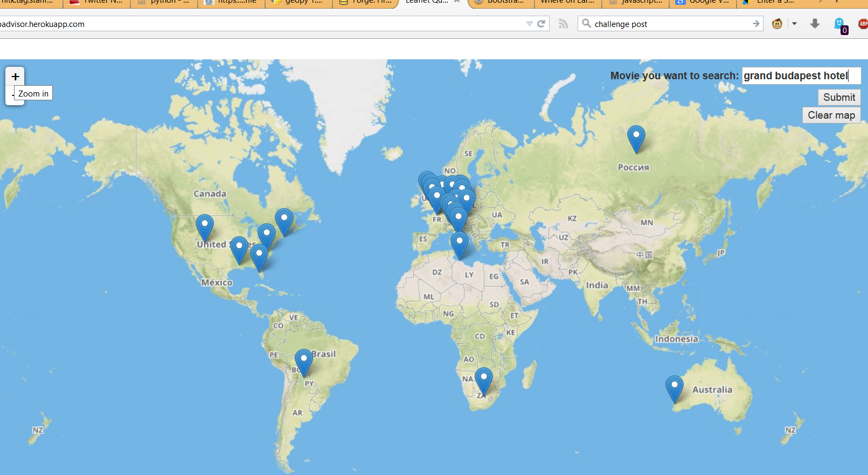Click the browser reload icon
Screen dimensions: 868x475
coord(541,24)
